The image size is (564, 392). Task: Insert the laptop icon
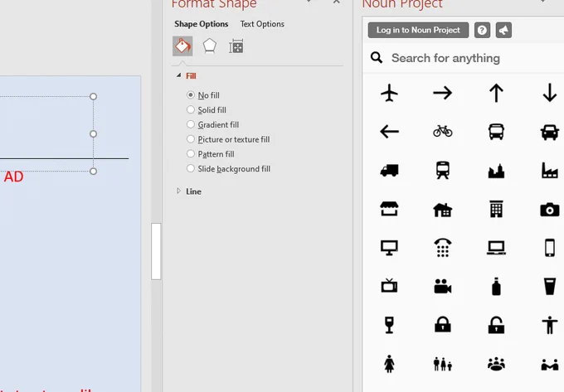(496, 248)
